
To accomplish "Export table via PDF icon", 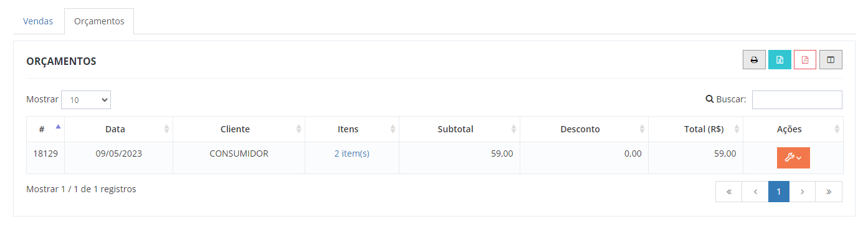I will 805,60.
